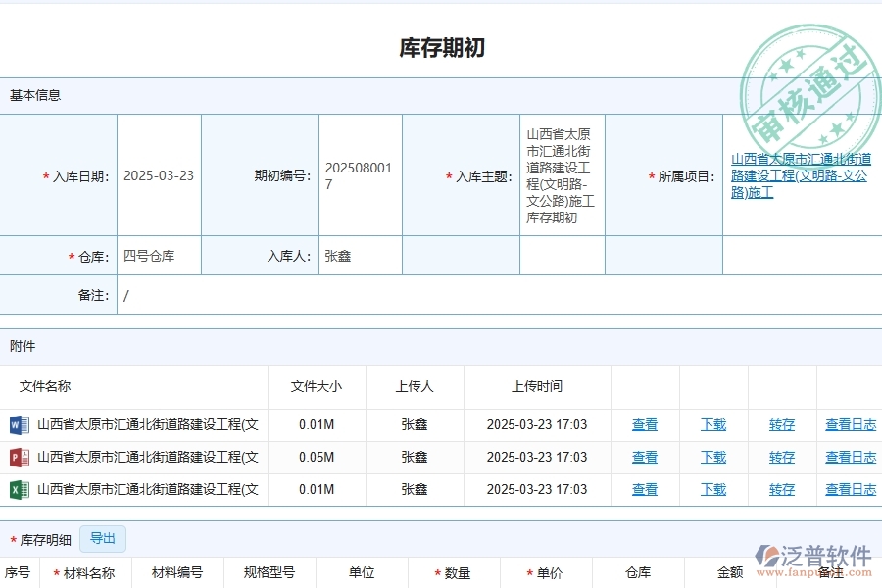The image size is (882, 588).
Task: Click the PDF file icon on the second attachment
Action: (19, 457)
